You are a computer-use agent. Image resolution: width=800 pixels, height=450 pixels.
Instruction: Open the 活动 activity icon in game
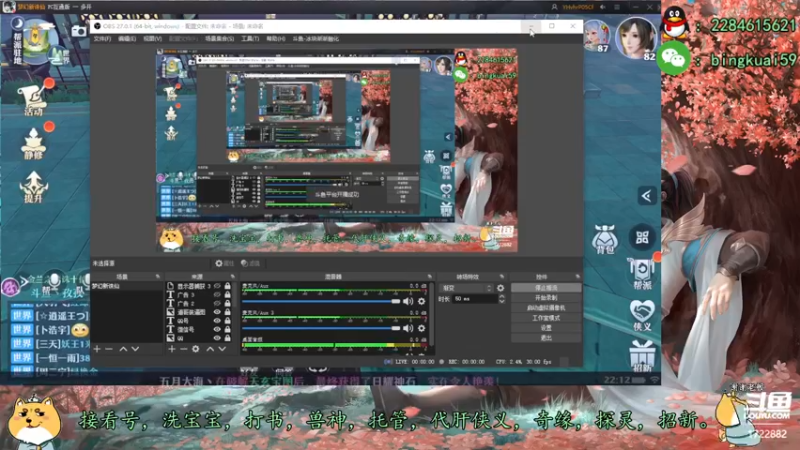pos(33,99)
